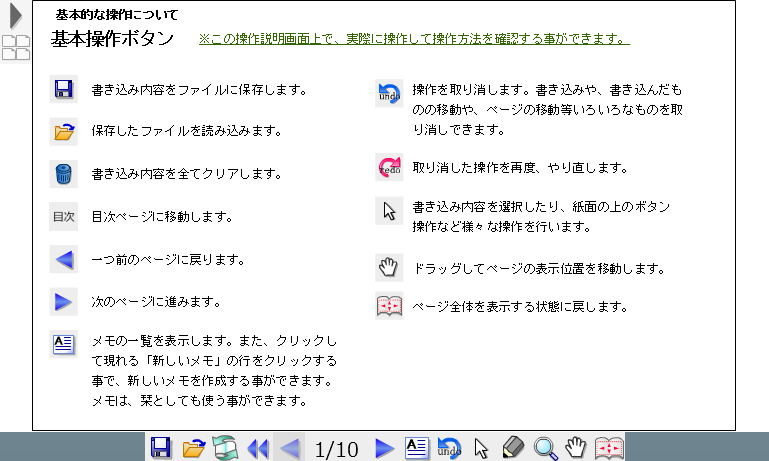The image size is (769, 461).
Task: Click the text 書き込み内容を全てクリアします
Action: tap(187, 174)
